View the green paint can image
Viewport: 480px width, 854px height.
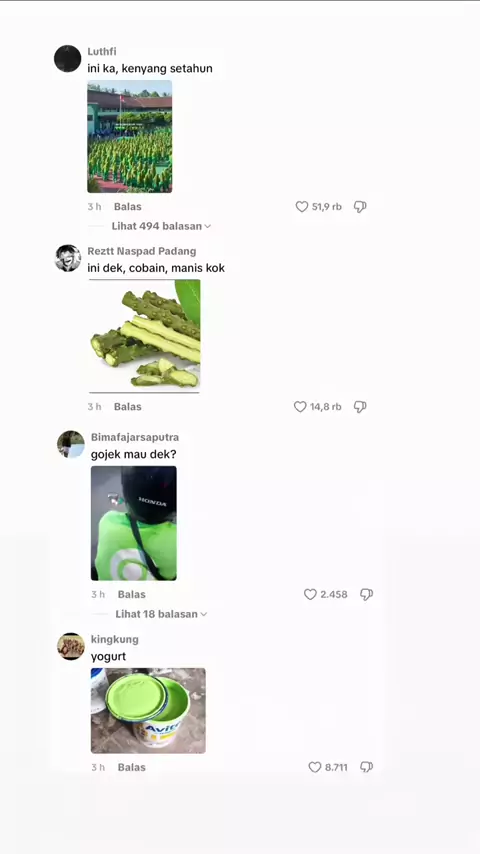point(148,710)
